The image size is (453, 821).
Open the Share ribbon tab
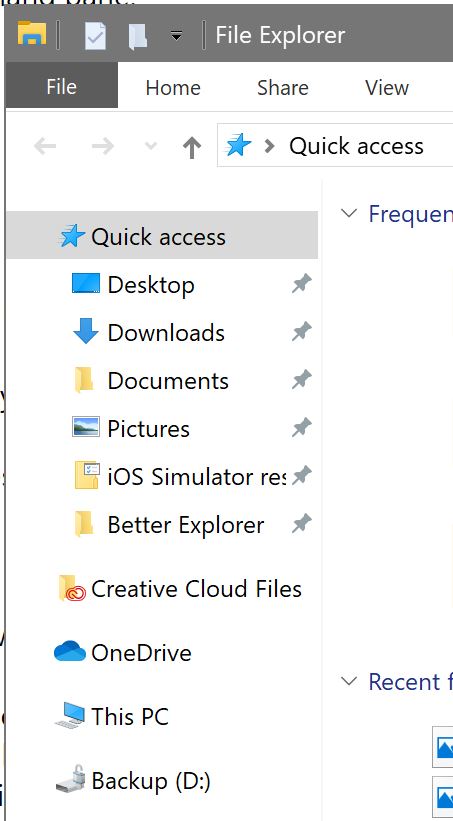coord(282,87)
